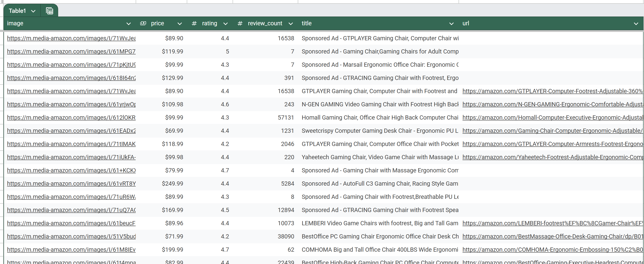Open the review_count column dropdown
This screenshot has height=264, width=644.
tap(291, 24)
